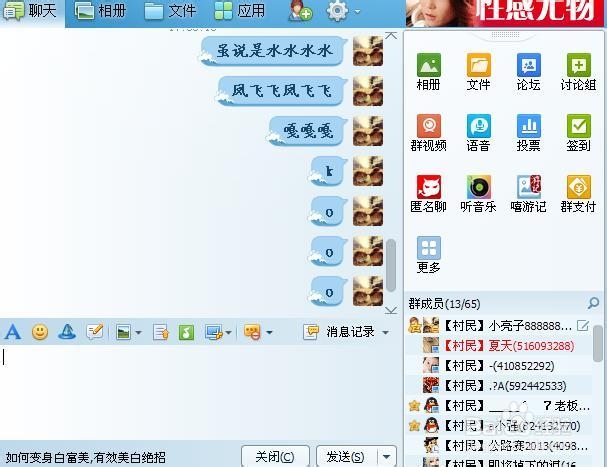The image size is (607, 467).
Task: Expand the image insert dropdown arrow
Action: (138, 332)
